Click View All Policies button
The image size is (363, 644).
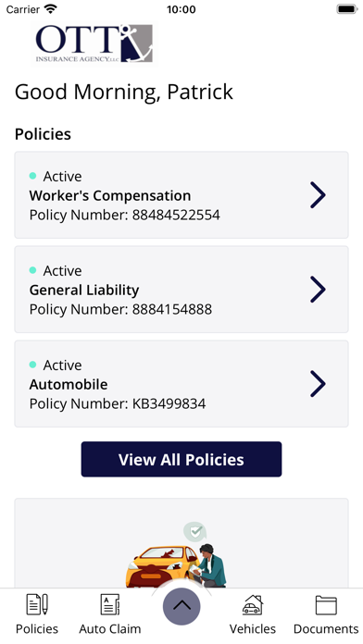coord(181,459)
